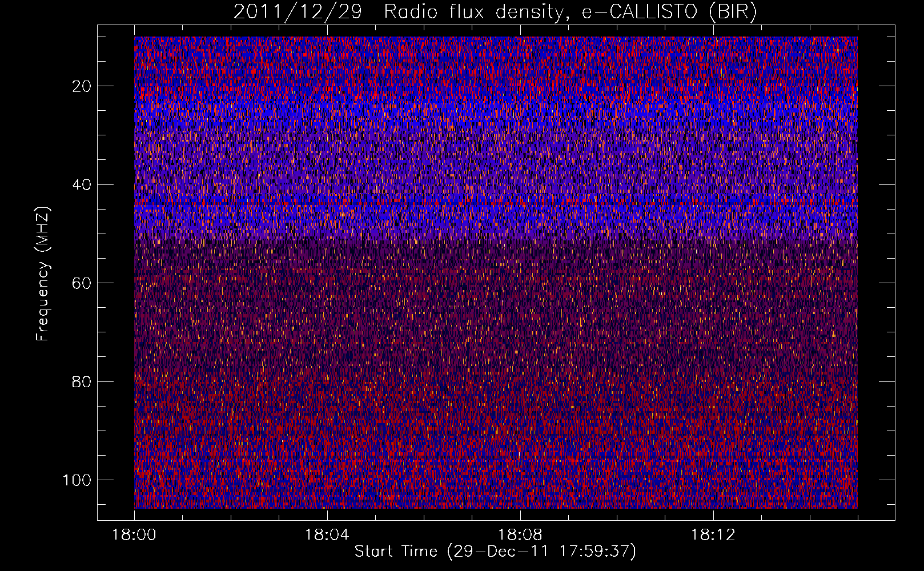Click the 20 MHz frequency tick label
The image size is (924, 571).
tap(82, 86)
